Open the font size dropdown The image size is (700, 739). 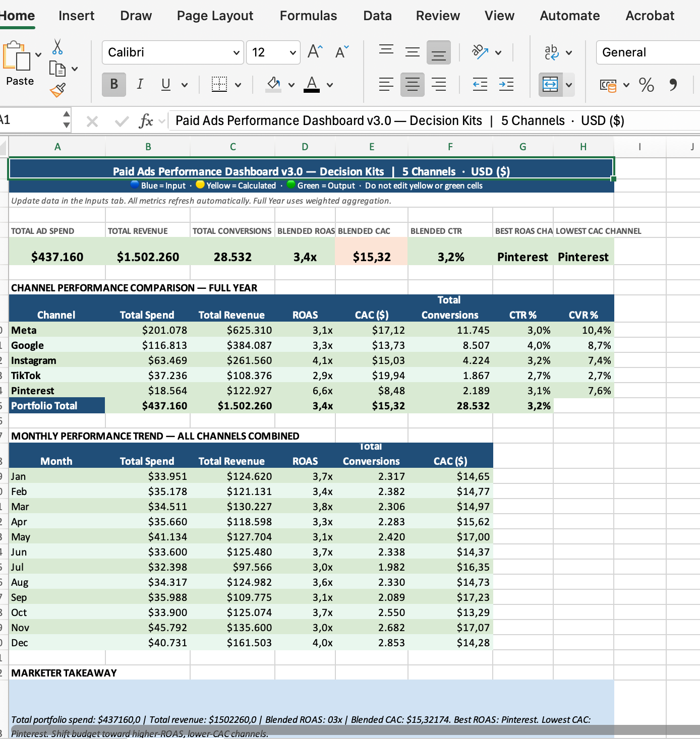(x=293, y=52)
